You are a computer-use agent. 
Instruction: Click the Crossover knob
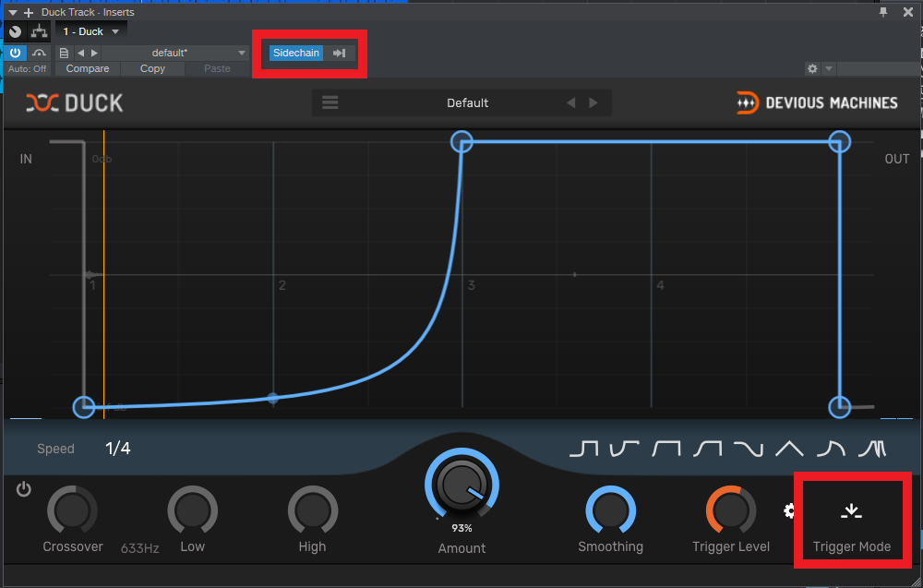pos(72,510)
